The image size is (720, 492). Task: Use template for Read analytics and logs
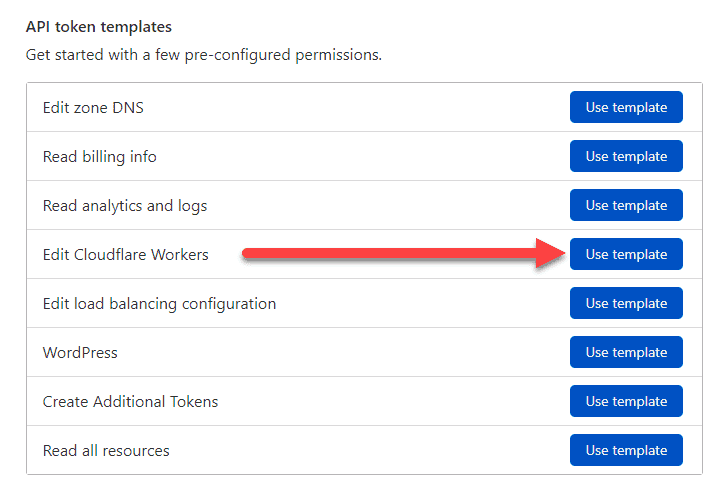pos(626,205)
